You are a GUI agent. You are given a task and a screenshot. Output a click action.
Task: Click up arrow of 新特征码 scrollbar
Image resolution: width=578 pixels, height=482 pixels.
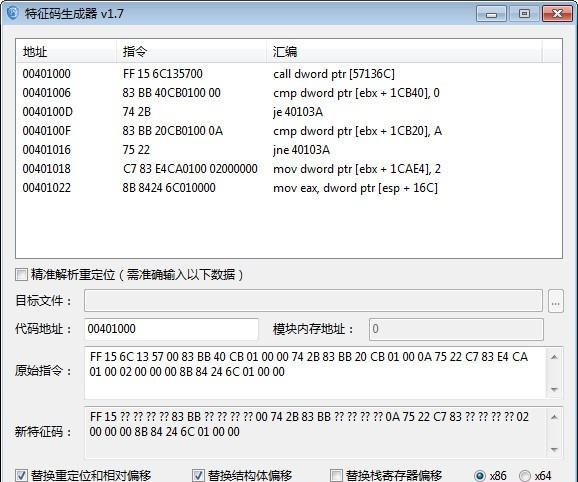coord(554,417)
